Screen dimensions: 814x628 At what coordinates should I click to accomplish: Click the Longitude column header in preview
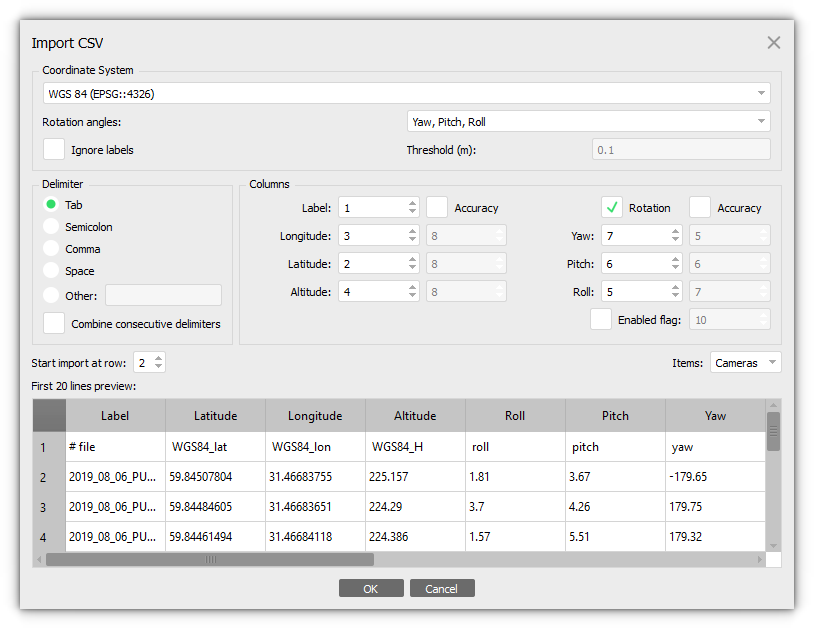click(315, 415)
